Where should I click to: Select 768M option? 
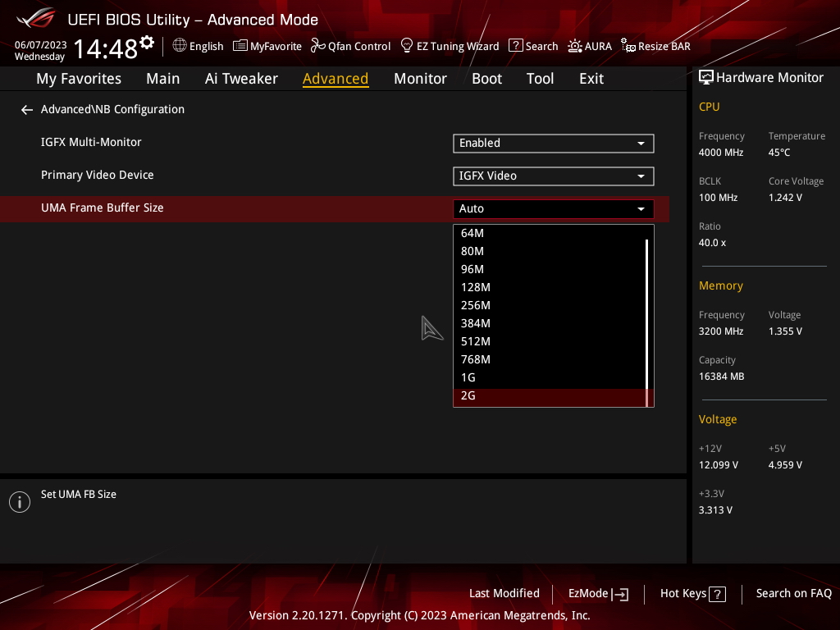point(550,359)
